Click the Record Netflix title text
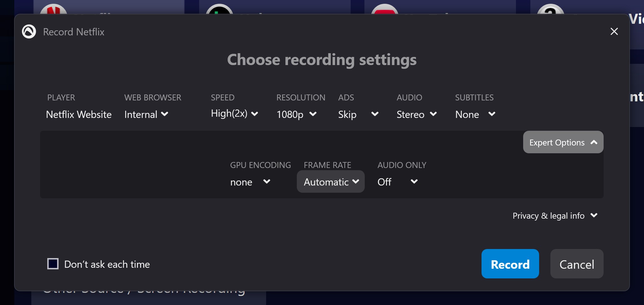 74,32
